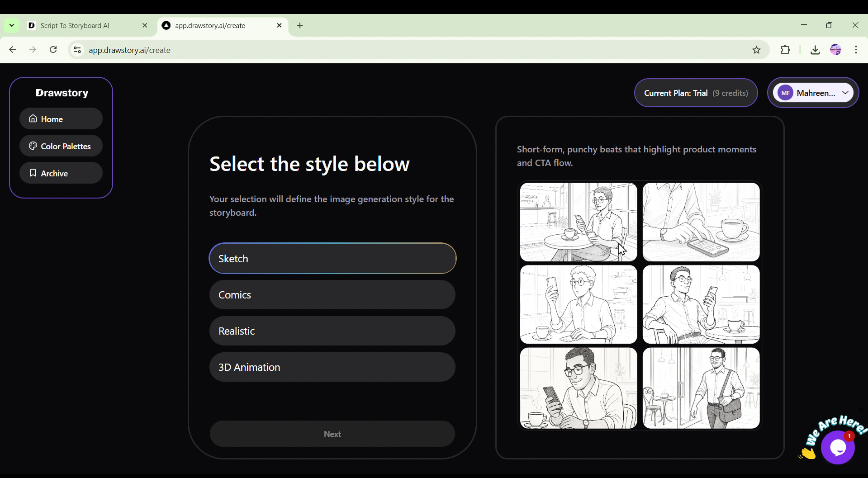This screenshot has height=478, width=868.
Task: Click the 'Select the style below' heading
Action: (309, 164)
